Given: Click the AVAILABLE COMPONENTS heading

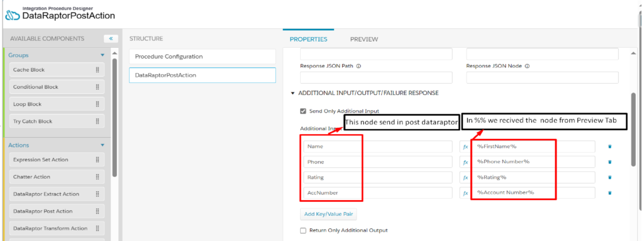Looking at the screenshot, I should pos(47,38).
